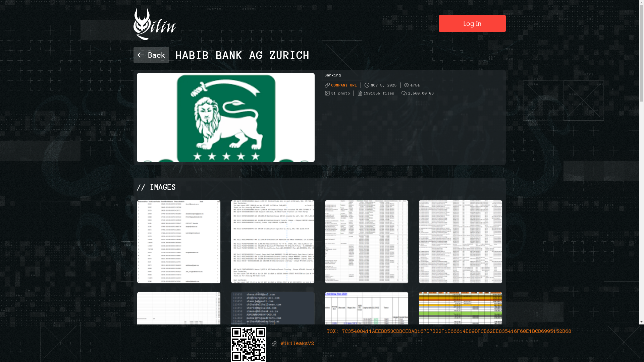Click the eye views icon
This screenshot has width=644, height=362.
[407, 85]
